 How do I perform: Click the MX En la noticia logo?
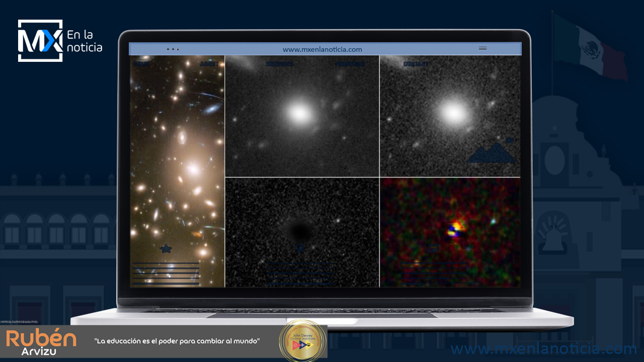[x=60, y=41]
